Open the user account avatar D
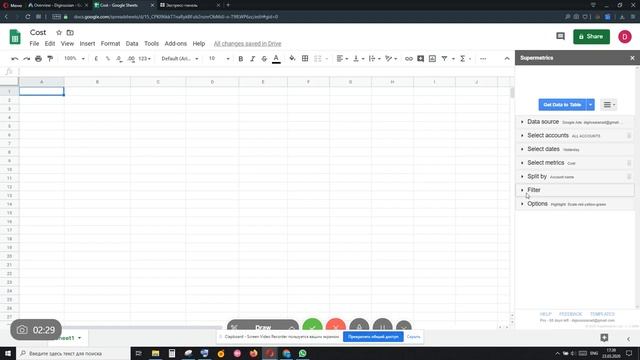The image size is (640, 360). click(x=624, y=37)
